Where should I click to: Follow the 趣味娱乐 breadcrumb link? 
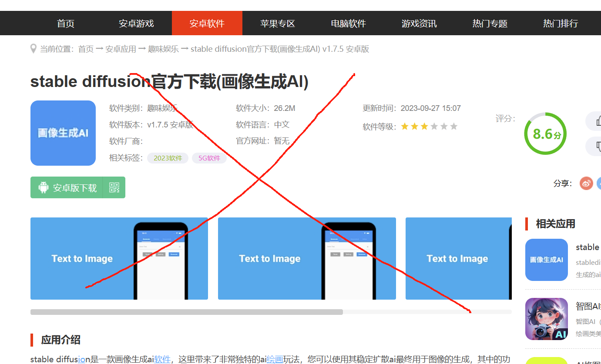tap(163, 49)
